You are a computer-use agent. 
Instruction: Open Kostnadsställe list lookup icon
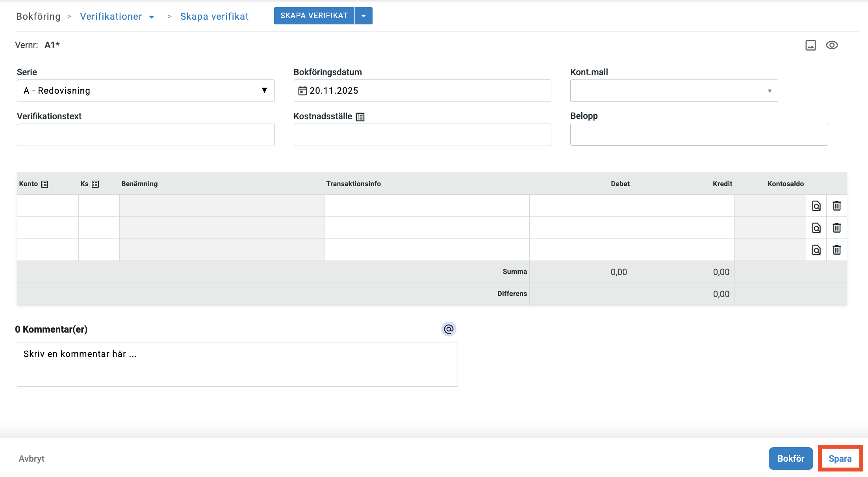[x=360, y=117]
